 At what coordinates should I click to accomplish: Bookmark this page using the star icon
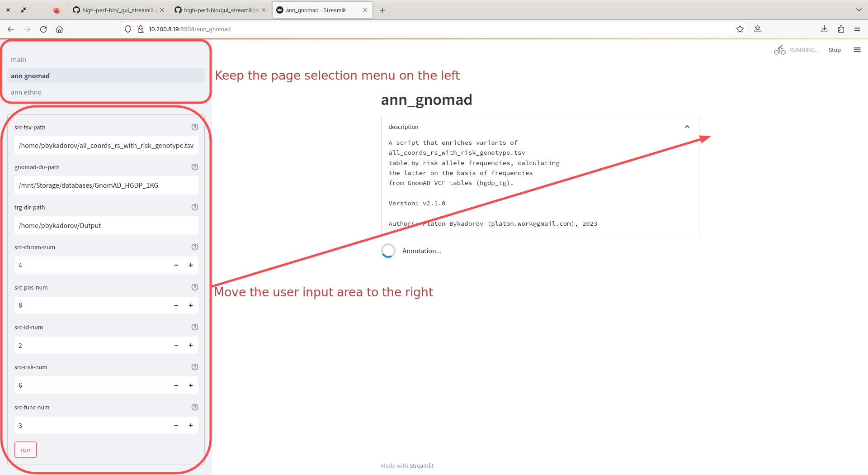[x=741, y=29]
